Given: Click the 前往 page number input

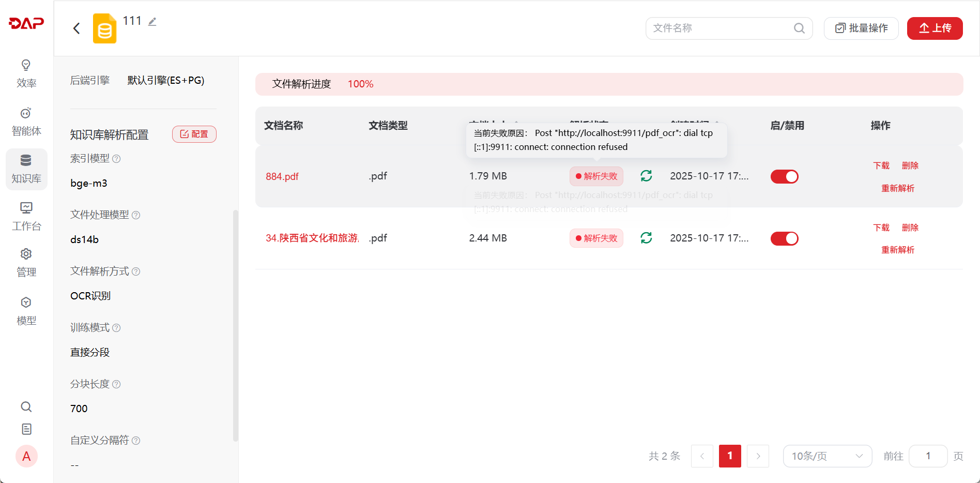Looking at the screenshot, I should point(928,456).
